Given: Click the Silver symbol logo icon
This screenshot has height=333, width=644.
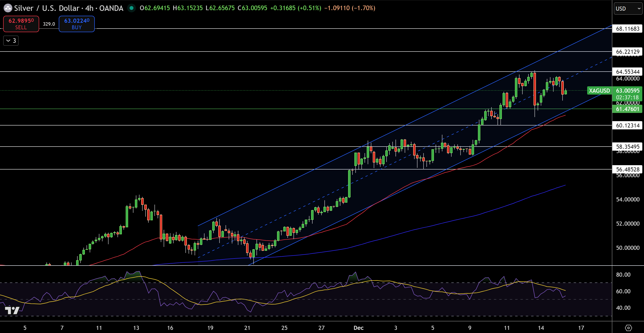Looking at the screenshot, I should click(8, 8).
